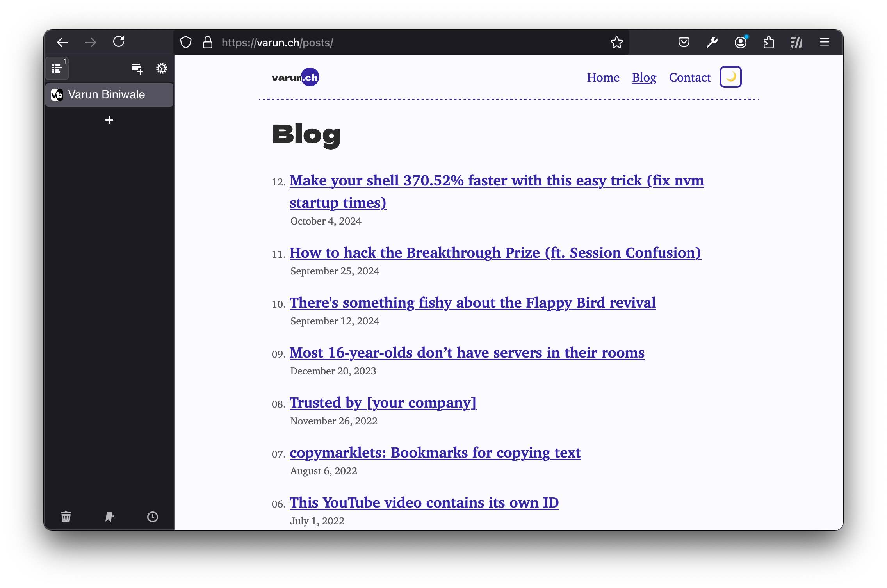This screenshot has height=588, width=887.
Task: Click the date November 26, 2022
Action: [x=334, y=421]
